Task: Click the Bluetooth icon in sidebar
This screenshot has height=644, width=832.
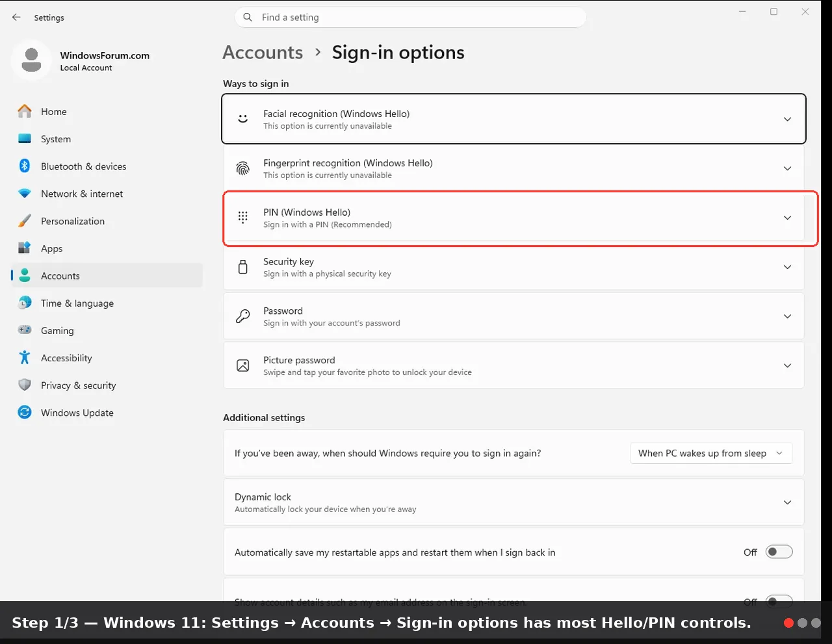Action: (25, 166)
